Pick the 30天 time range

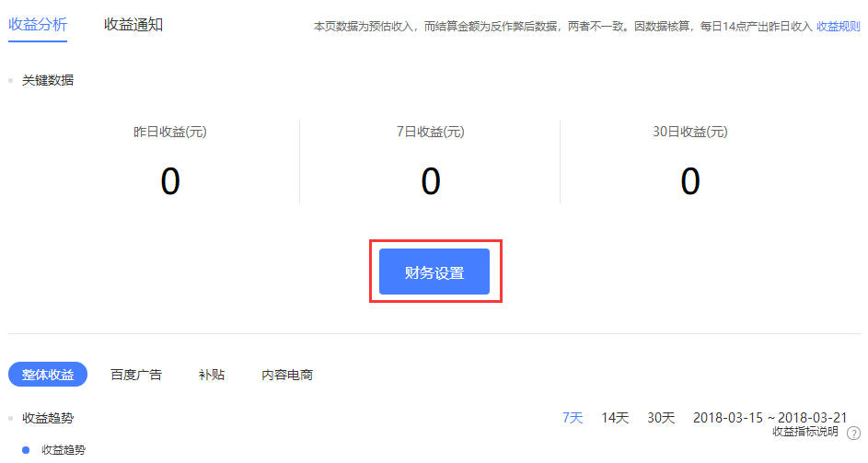661,418
